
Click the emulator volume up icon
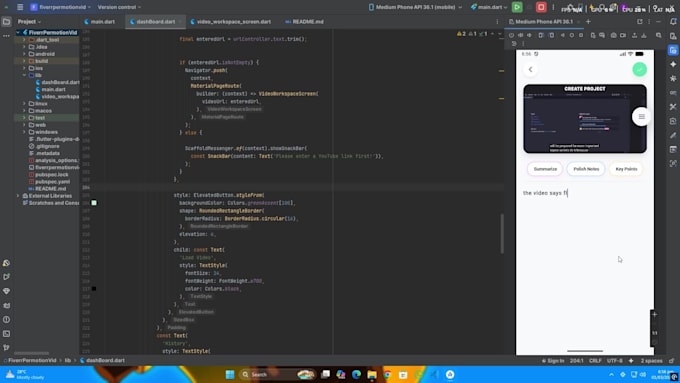(x=520, y=35)
